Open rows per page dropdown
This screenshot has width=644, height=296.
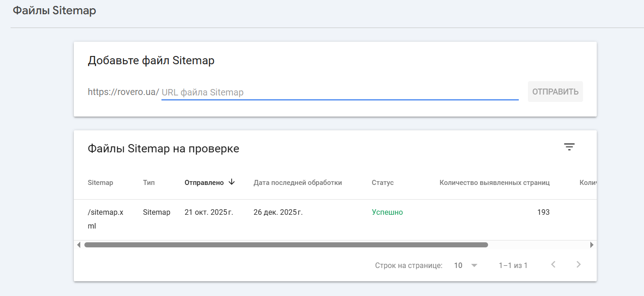coord(466,265)
